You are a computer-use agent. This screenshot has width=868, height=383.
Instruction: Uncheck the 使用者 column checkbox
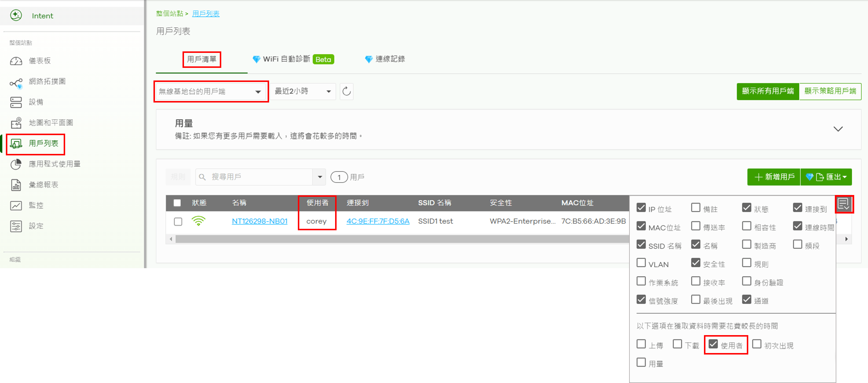point(713,344)
